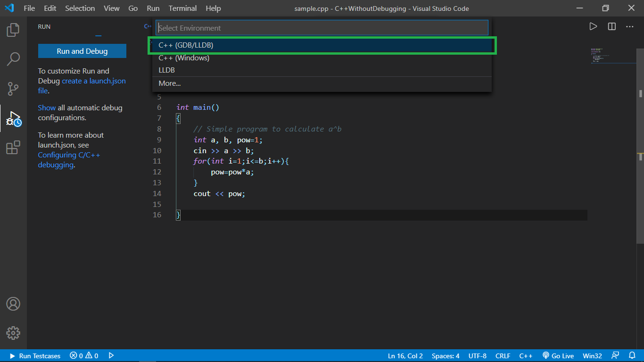Open the File menu

click(29, 8)
